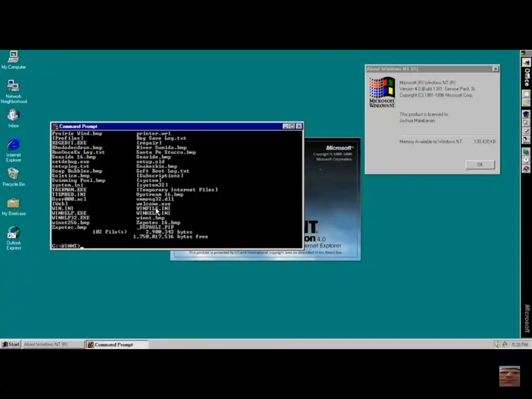Image resolution: width=532 pixels, height=399 pixels.
Task: Click '[system32]' directory entry in Command Prompt
Action: pos(152,185)
